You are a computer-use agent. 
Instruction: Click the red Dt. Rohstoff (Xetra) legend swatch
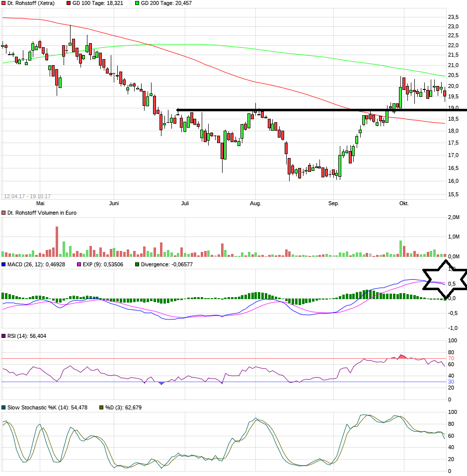point(3,3)
